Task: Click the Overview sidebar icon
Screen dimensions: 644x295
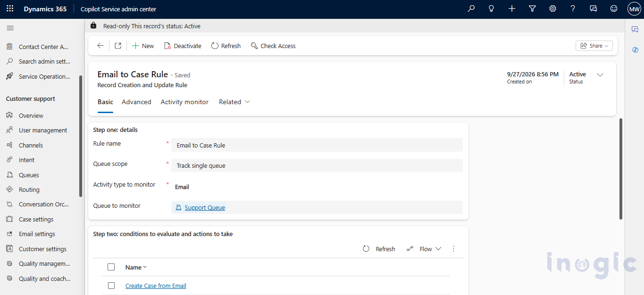Action: pyautogui.click(x=9, y=115)
